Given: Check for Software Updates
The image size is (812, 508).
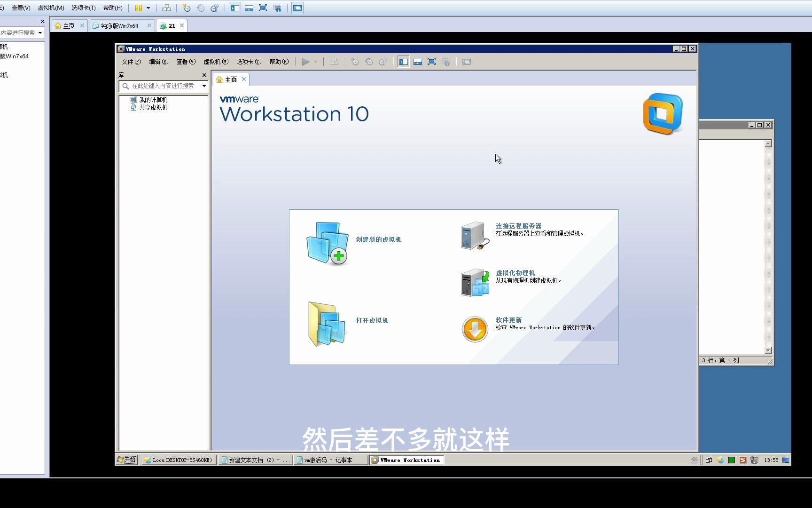Looking at the screenshot, I should tap(508, 320).
